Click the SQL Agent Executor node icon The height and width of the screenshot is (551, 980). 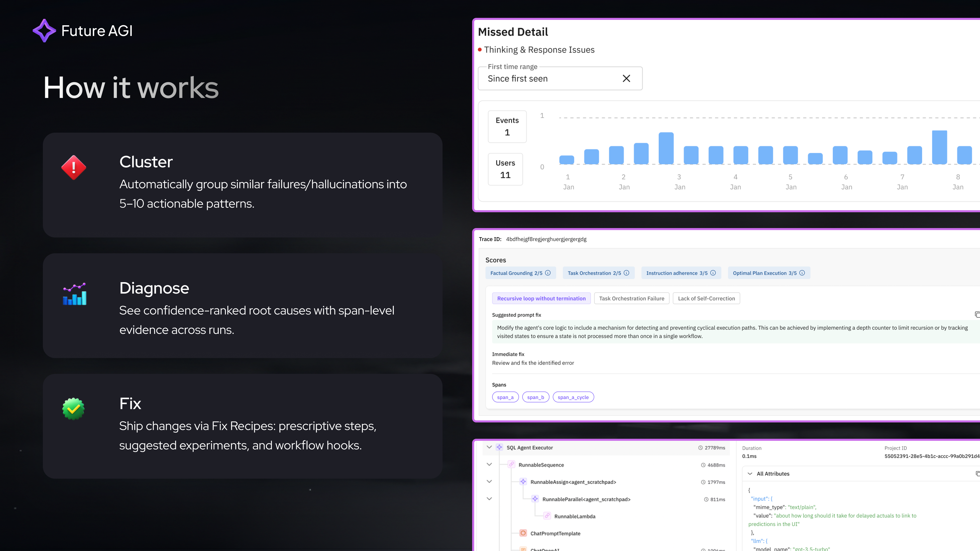[499, 447]
